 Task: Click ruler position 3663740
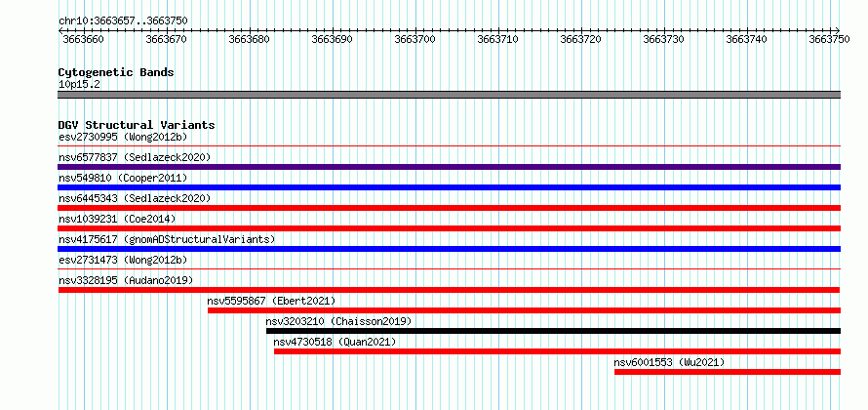(747, 39)
